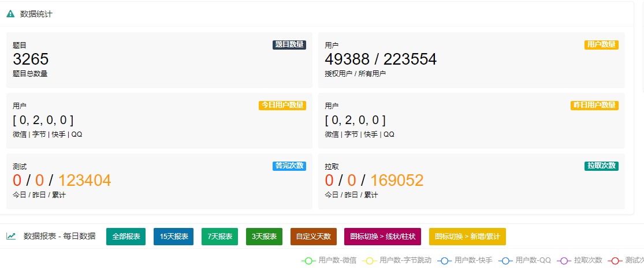Toggle the 用户数-QQ legend marker
Viewport: 644px width, 277px height.
[x=525, y=261]
